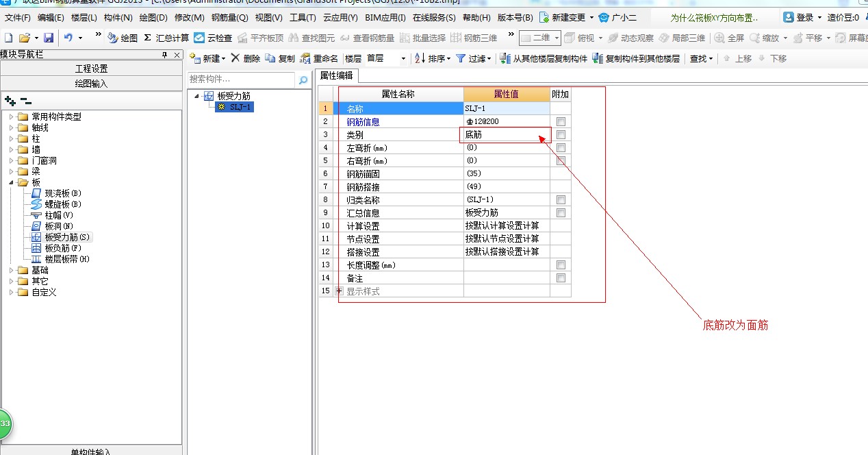Tick 附加 checkbox for 左弯折 row
Viewport: 868px width, 455px height.
561,147
